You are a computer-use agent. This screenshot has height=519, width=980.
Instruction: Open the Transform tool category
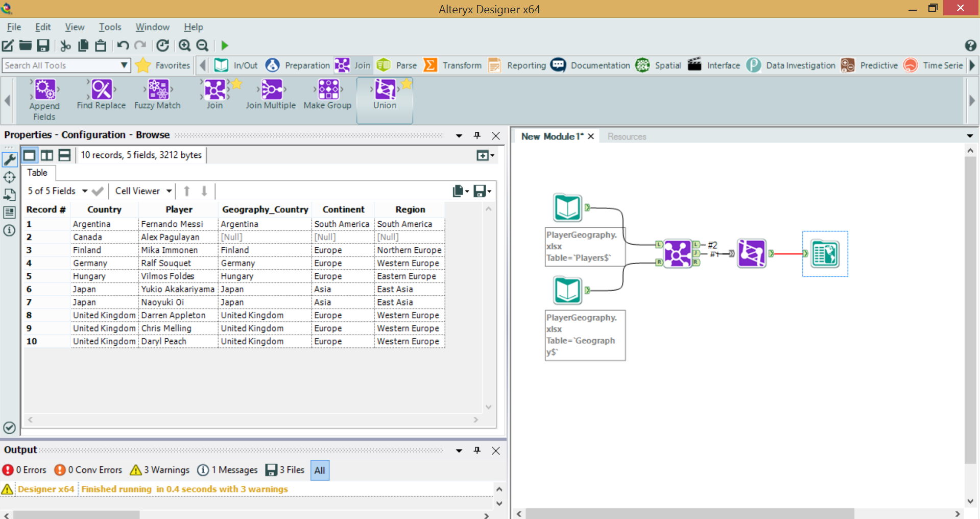[453, 65]
